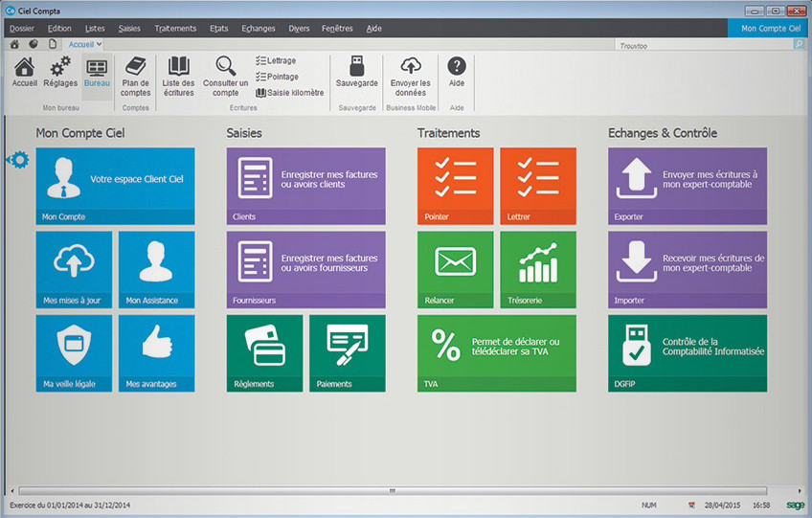The height and width of the screenshot is (518, 812).
Task: Click the Trouvtoo search magnifier button
Action: (x=799, y=45)
